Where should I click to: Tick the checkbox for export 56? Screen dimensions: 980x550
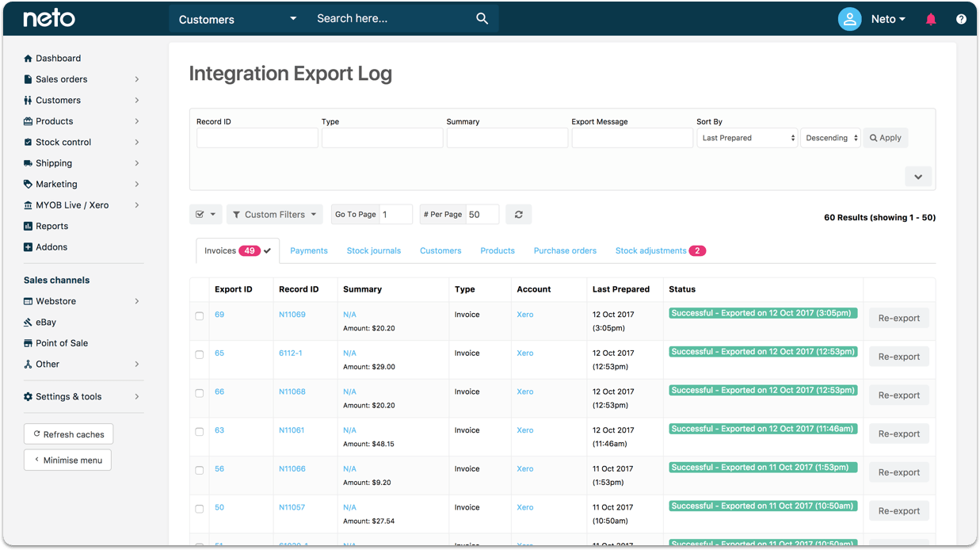coord(200,471)
